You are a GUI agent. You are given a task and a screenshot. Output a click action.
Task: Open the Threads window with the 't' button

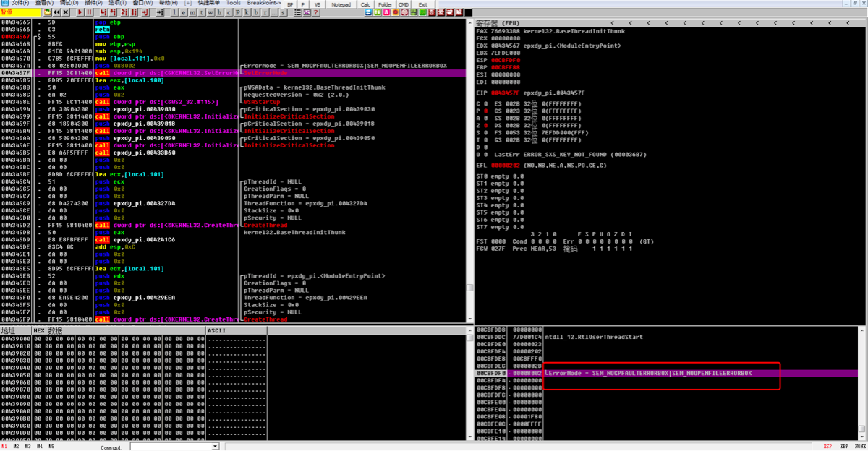[x=201, y=12]
